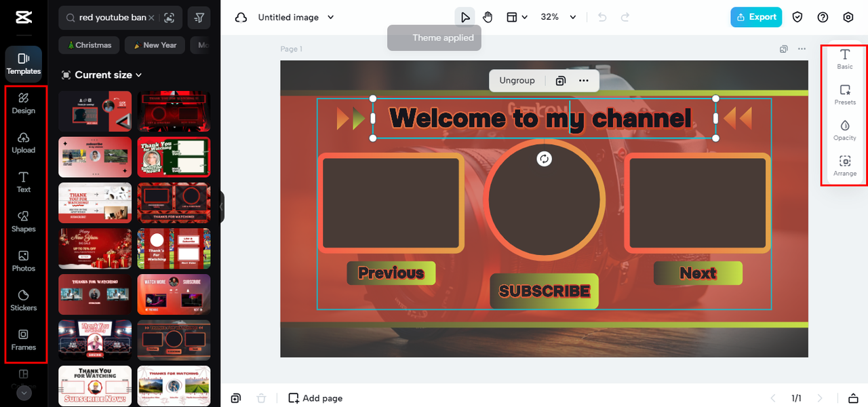Screen dimensions: 868x407
Task: Open the Presets panel
Action: (x=845, y=95)
